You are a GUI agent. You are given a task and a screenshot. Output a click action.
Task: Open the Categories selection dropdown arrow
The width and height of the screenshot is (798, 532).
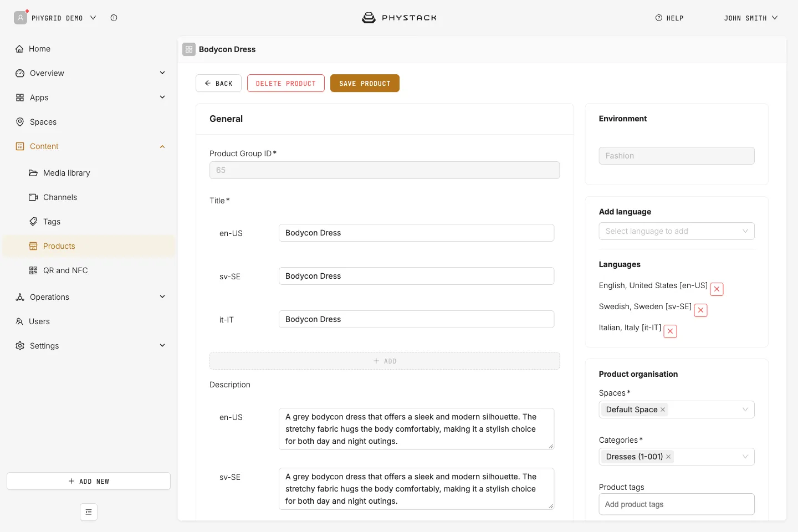pyautogui.click(x=745, y=457)
